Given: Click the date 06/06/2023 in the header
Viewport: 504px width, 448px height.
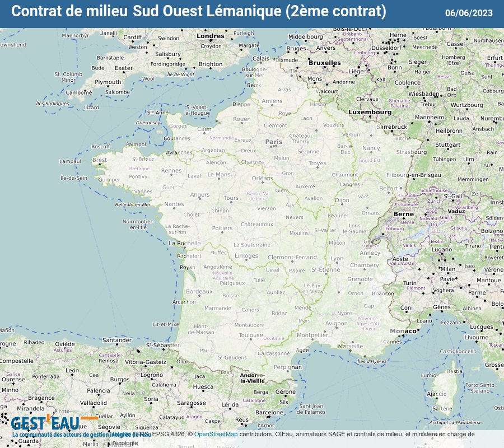Looking at the screenshot, I should 469,13.
